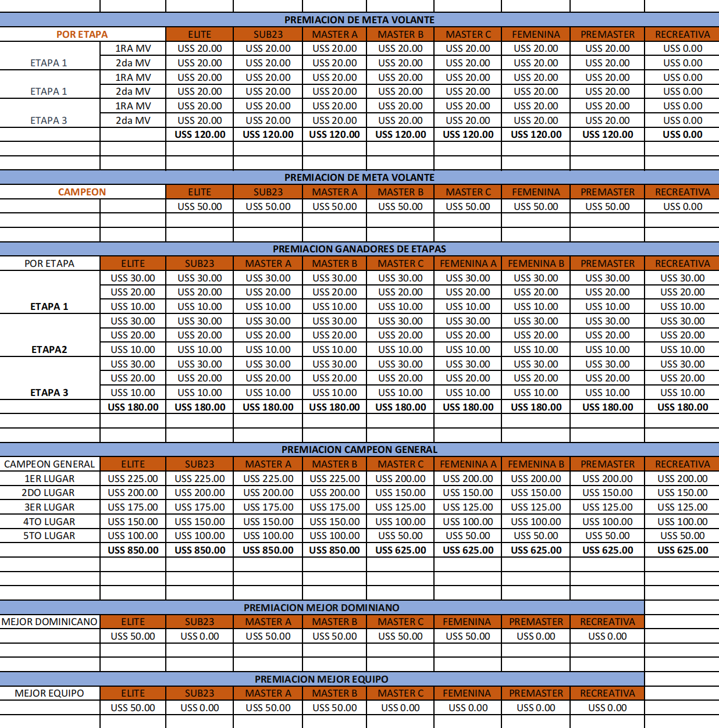
Task: Select the PREMIACION MEJOR DOMINIANO title cell
Action: pos(321,608)
